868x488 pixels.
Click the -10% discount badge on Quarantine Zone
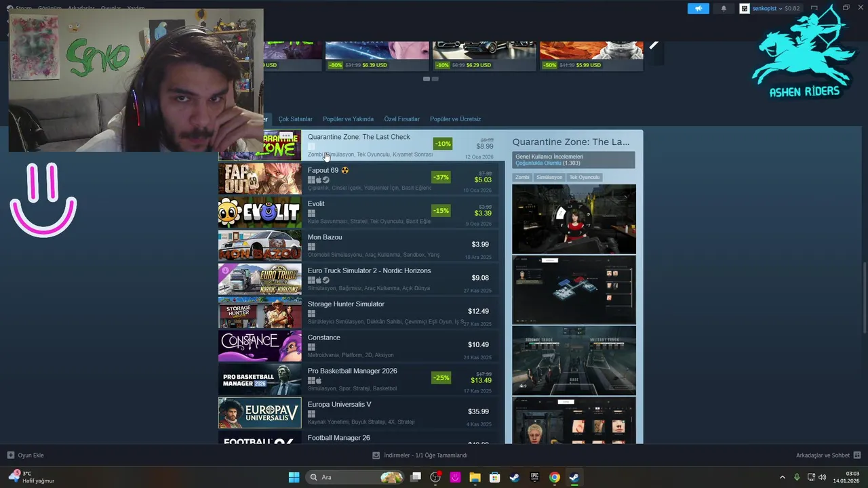click(443, 144)
